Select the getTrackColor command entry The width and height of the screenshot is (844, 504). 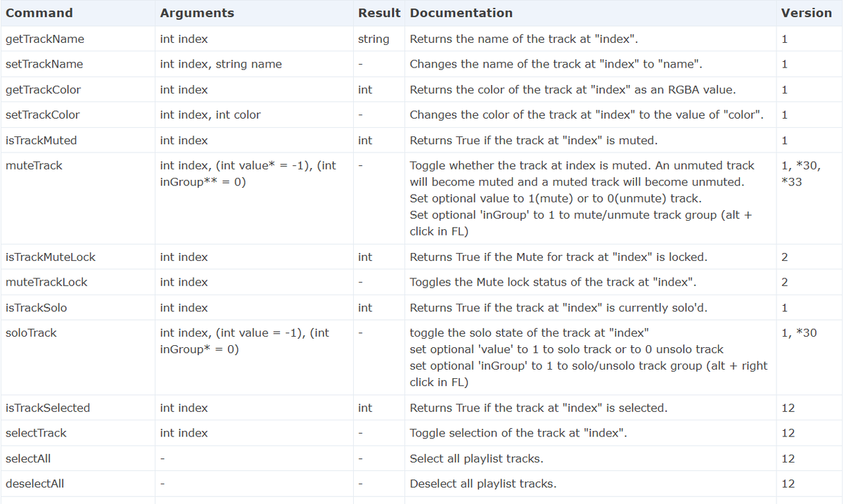(43, 89)
